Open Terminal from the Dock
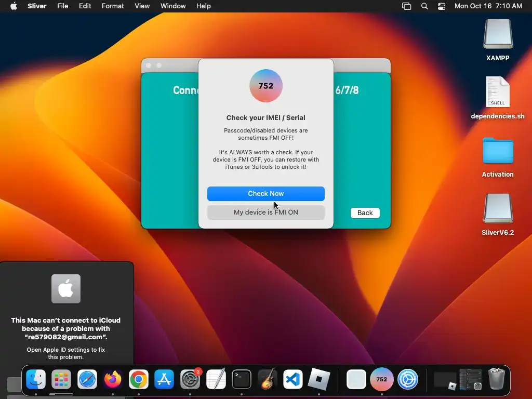Screen dimensions: 532x399 pos(242,379)
